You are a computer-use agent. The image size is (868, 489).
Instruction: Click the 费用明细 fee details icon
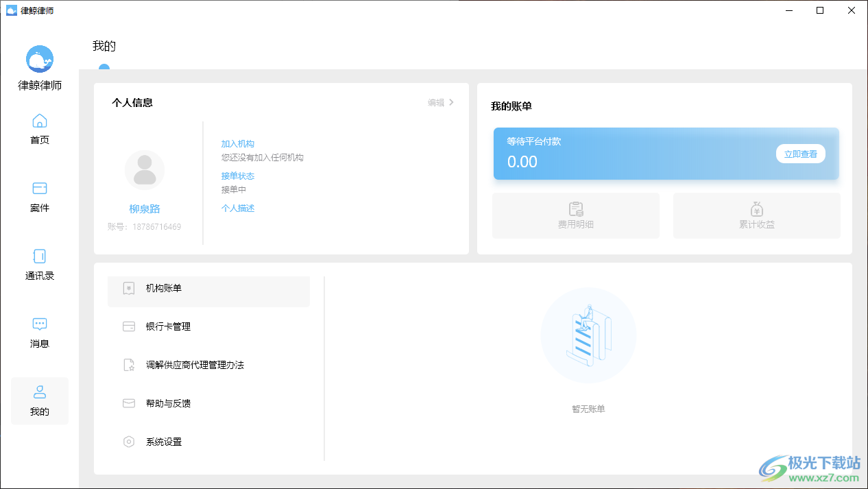(x=575, y=209)
